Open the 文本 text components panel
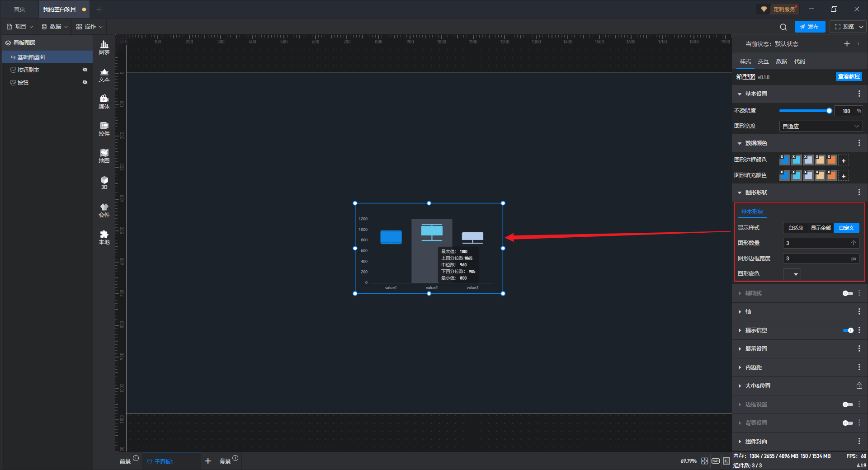Image resolution: width=868 pixels, height=470 pixels. pos(104,75)
